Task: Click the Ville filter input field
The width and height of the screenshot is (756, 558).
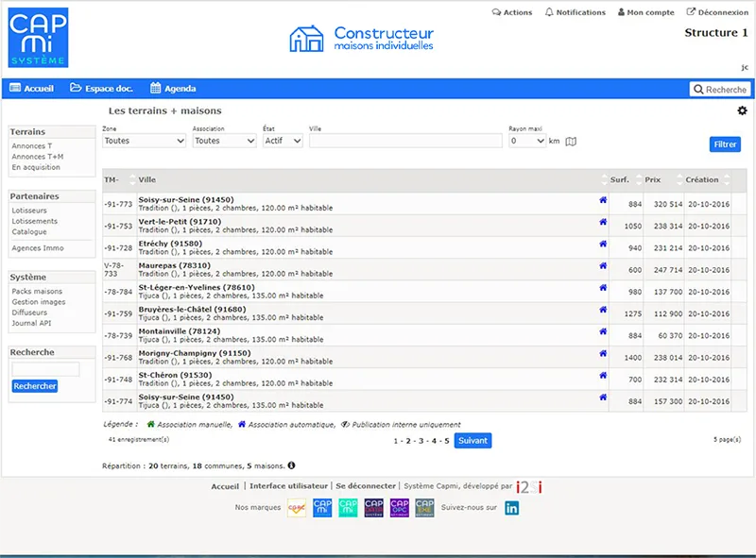Action: point(405,141)
